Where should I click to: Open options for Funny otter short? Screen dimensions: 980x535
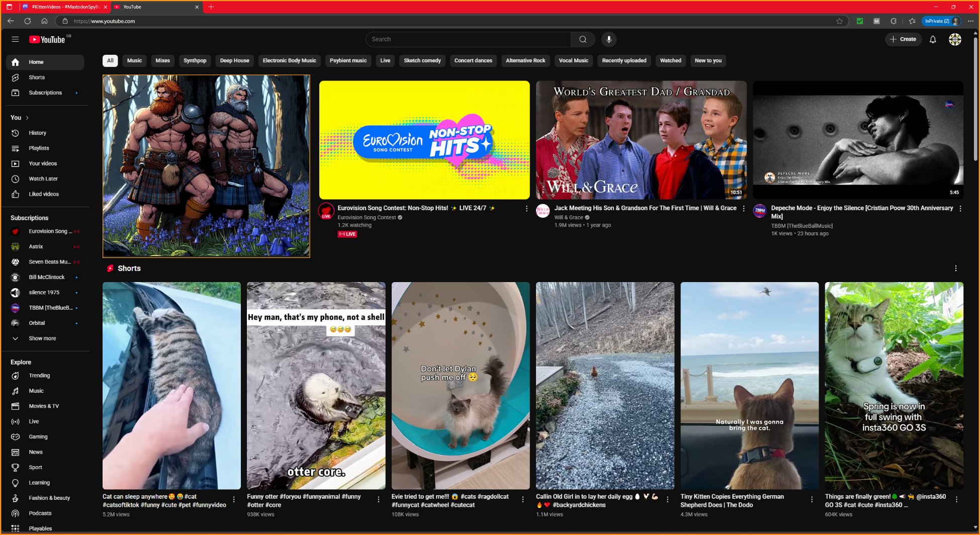[x=379, y=499]
